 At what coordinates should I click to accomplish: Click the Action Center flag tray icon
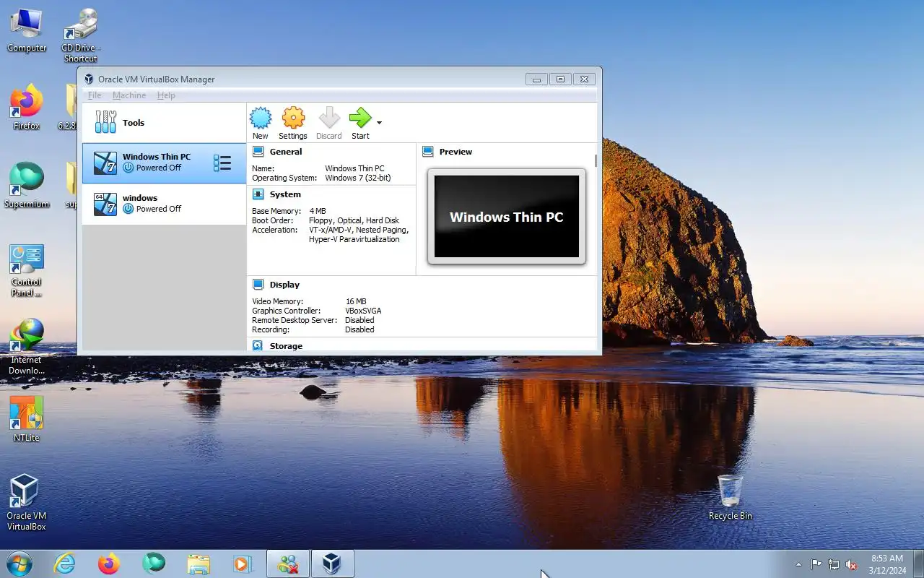point(816,564)
